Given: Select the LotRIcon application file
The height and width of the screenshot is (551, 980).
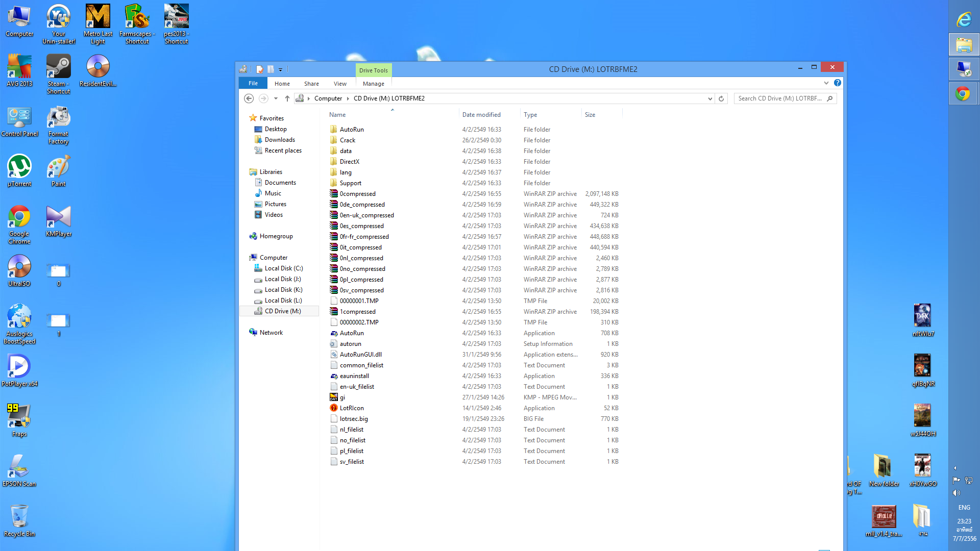Looking at the screenshot, I should pyautogui.click(x=352, y=408).
